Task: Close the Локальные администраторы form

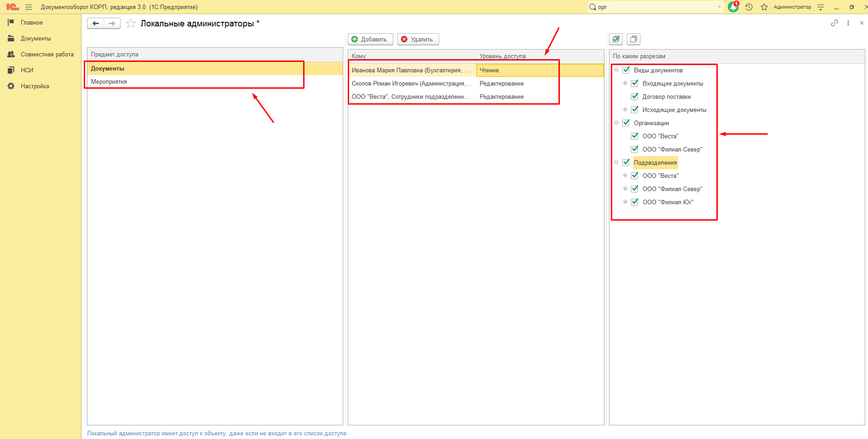Action: [x=862, y=23]
